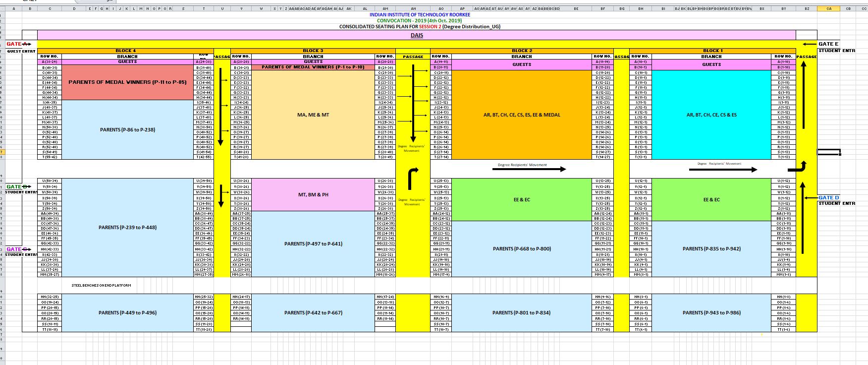Select the 'PASSAGE' header between Blocks 3 and 2

tap(413, 57)
